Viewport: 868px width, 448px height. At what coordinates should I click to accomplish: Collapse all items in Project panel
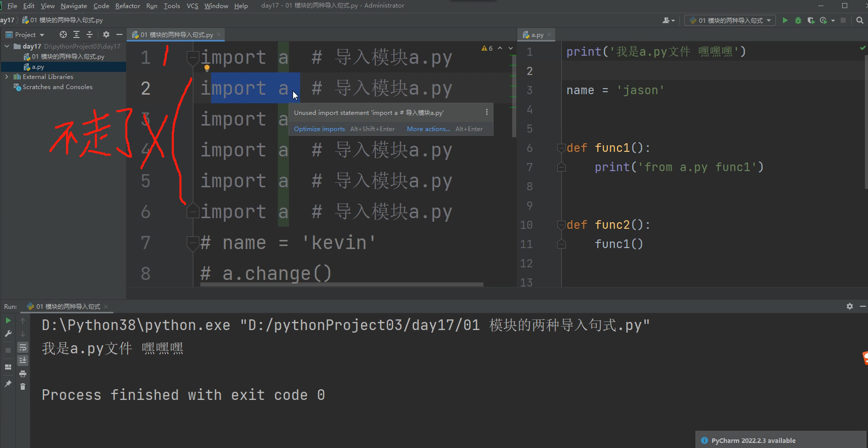90,34
